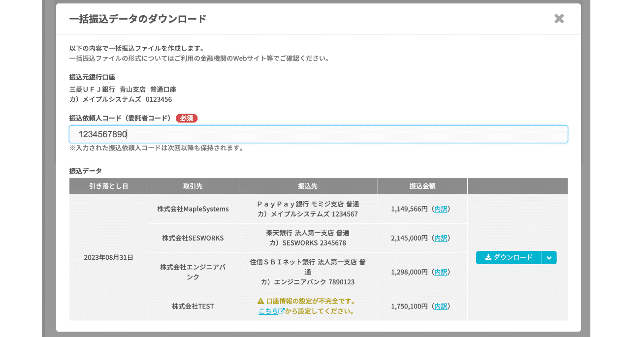Open 内訳 for the 株式会社エンジニアバンク payment
Viewport: 644px width, 337px height.
(440, 272)
